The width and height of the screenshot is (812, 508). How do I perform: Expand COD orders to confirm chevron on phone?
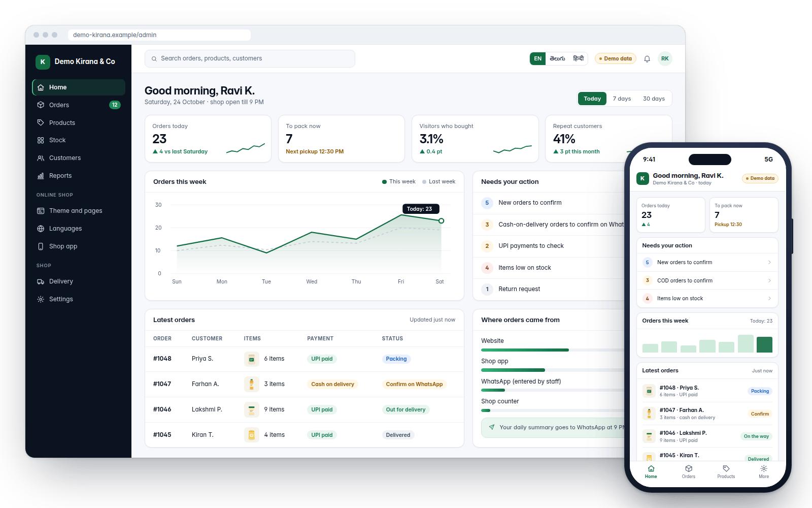pyautogui.click(x=769, y=280)
